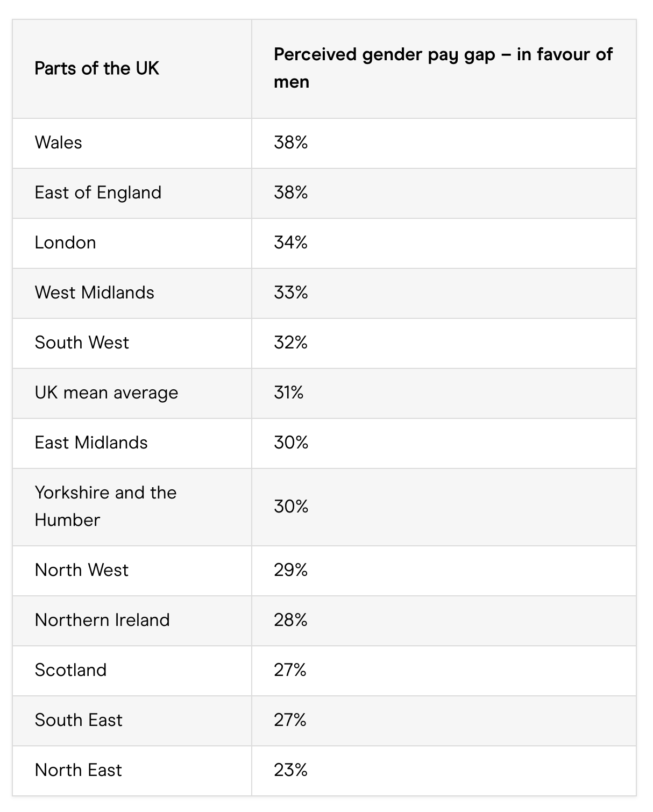
Task: Click the 'Perceived gender pay gap' column header
Action: [x=443, y=68]
